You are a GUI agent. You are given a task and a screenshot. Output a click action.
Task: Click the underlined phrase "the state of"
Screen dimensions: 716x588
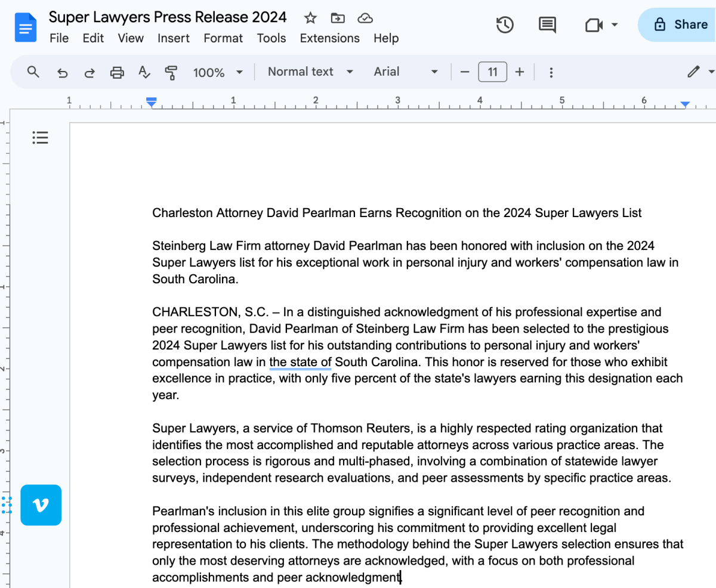tap(300, 362)
